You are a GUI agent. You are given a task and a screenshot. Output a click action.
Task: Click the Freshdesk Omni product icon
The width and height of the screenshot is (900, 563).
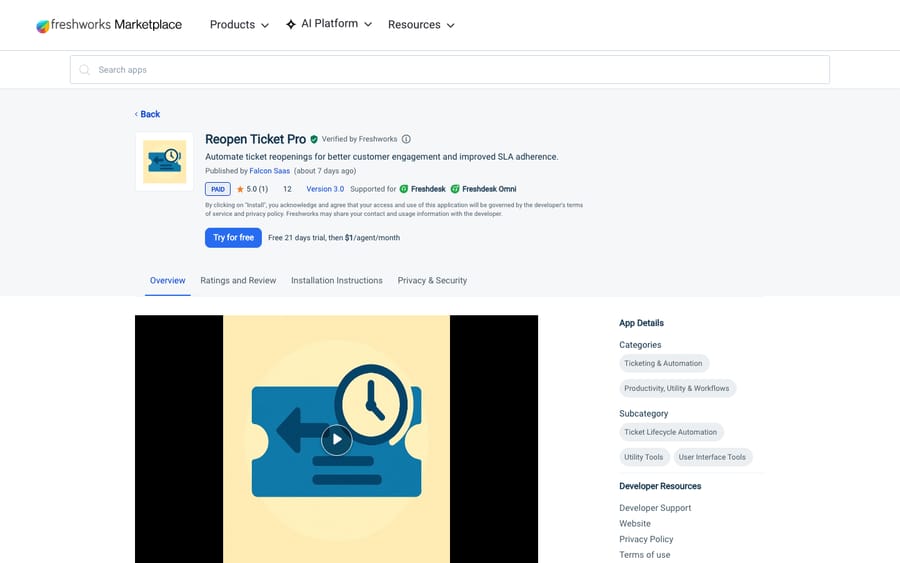pos(455,189)
